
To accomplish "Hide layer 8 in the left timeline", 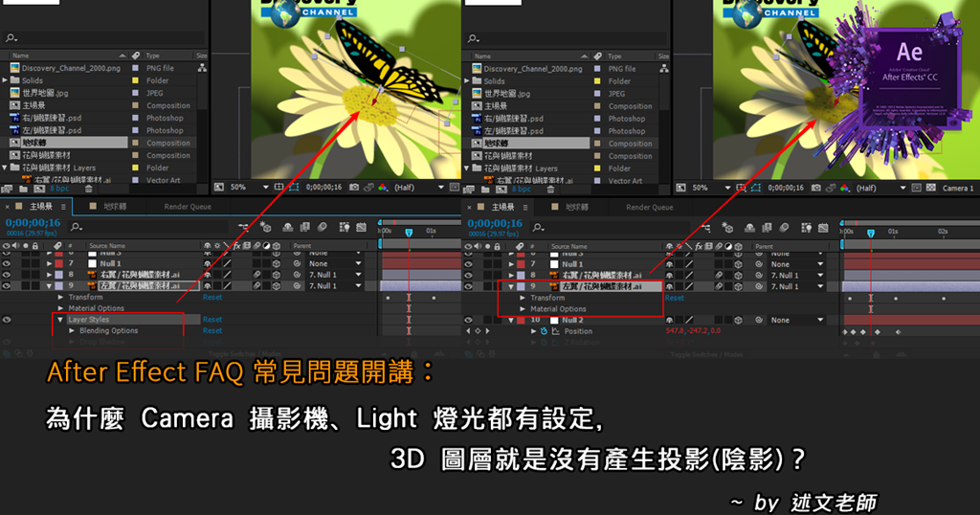I will [x=7, y=275].
